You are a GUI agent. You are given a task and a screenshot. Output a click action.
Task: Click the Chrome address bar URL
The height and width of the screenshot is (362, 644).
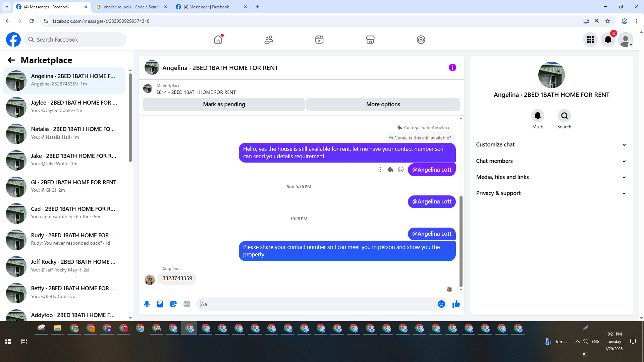(101, 21)
